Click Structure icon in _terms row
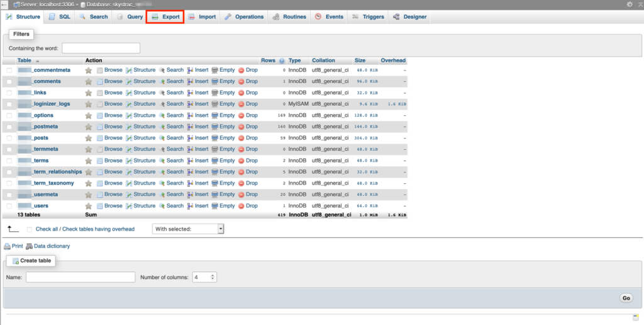644x325 pixels. point(129,161)
